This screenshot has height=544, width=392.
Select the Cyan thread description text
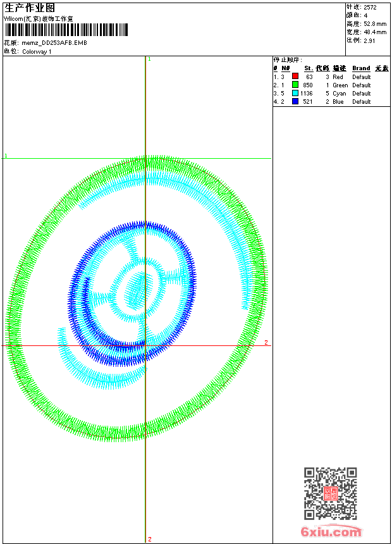click(338, 94)
